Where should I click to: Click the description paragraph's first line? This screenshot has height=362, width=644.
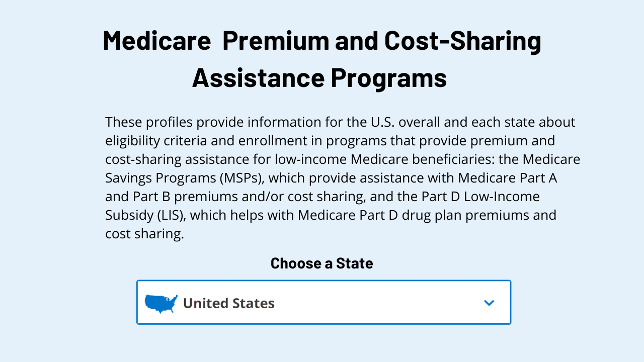(340, 122)
